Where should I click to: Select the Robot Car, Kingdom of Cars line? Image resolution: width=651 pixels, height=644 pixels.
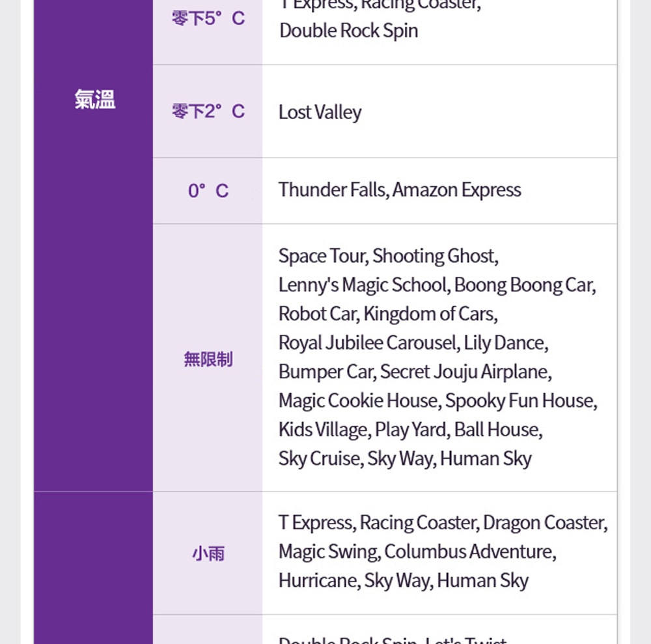(388, 314)
